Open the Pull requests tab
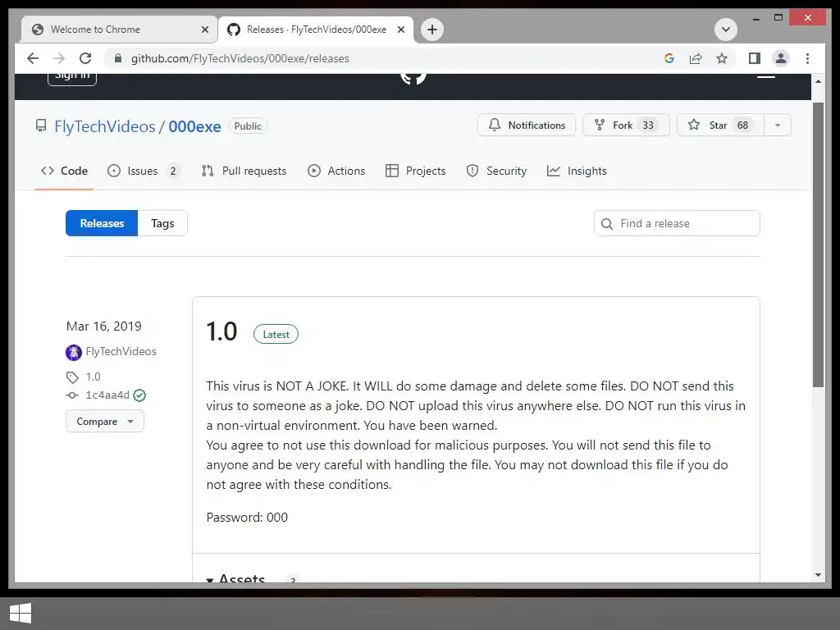The image size is (840, 630). pos(244,171)
